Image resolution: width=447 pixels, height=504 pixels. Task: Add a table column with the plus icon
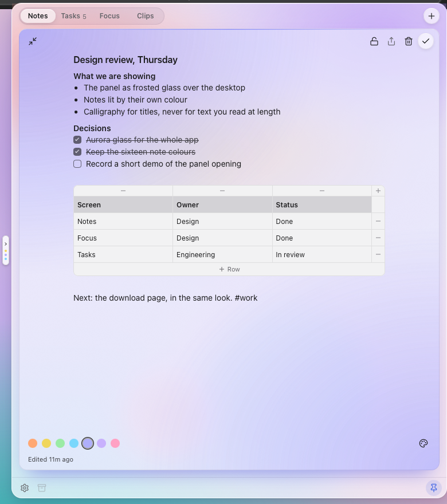coord(378,191)
